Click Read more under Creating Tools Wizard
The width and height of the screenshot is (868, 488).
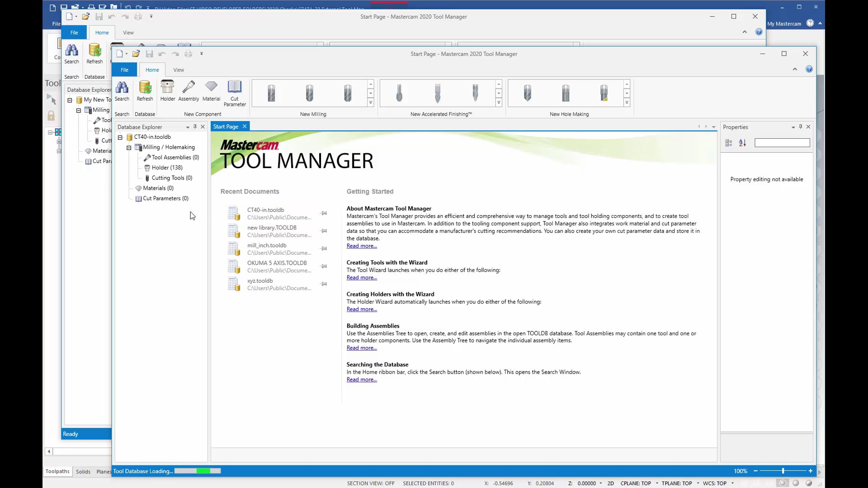(361, 278)
